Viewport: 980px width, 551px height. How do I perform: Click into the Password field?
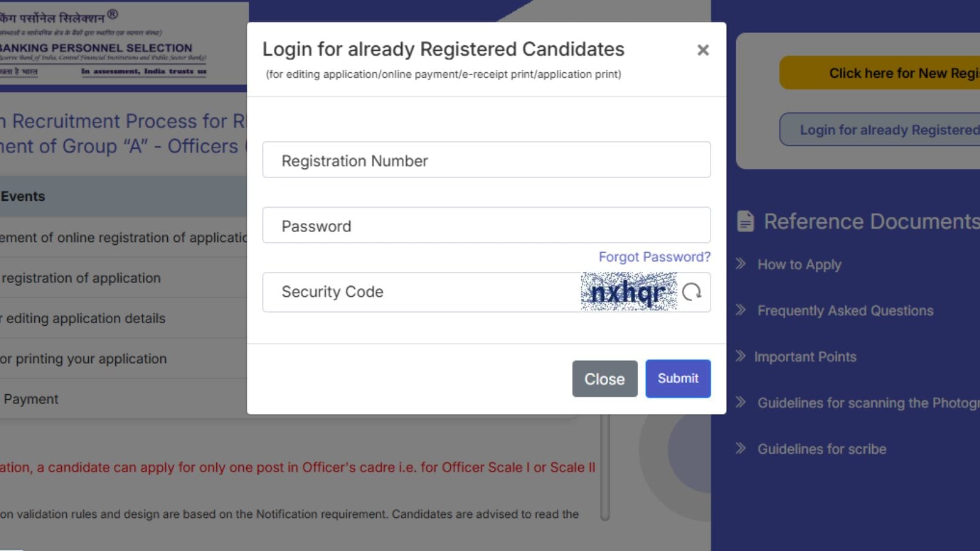(x=486, y=225)
